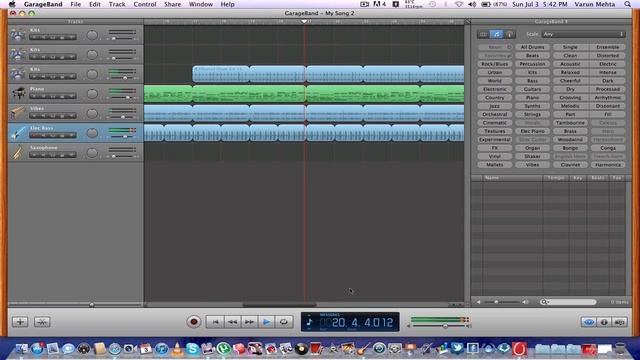Click the rewind transport button

point(232,322)
